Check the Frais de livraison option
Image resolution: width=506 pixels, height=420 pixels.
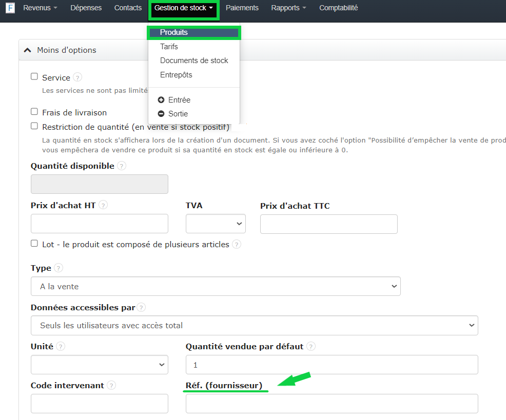pos(34,111)
